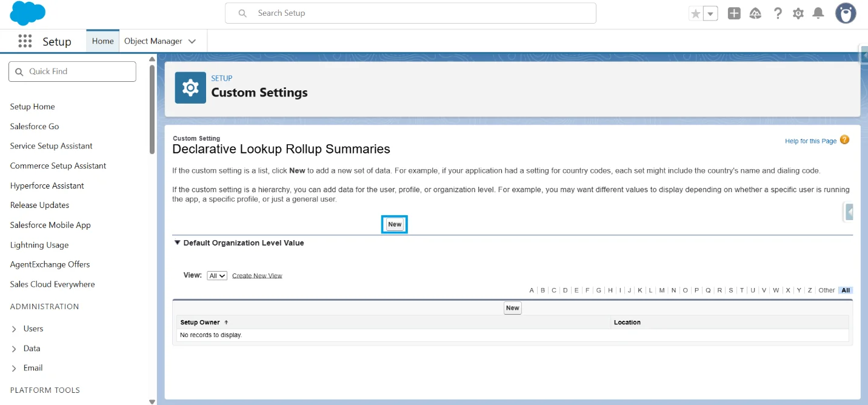Filter records by letter S
This screenshot has width=868, height=405.
pyautogui.click(x=731, y=290)
